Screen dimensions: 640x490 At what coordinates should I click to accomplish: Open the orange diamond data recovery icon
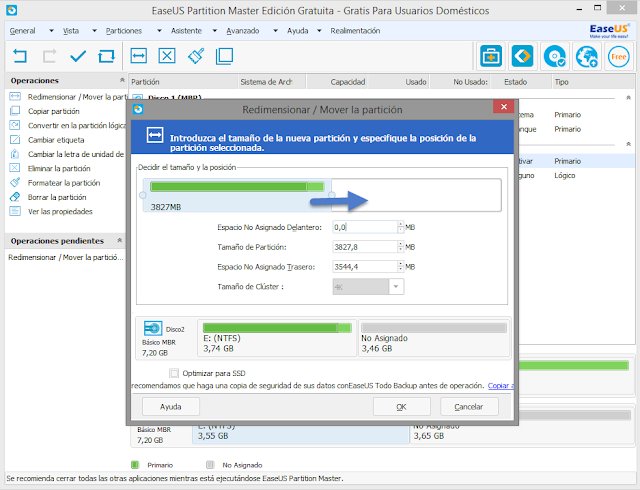(x=522, y=56)
